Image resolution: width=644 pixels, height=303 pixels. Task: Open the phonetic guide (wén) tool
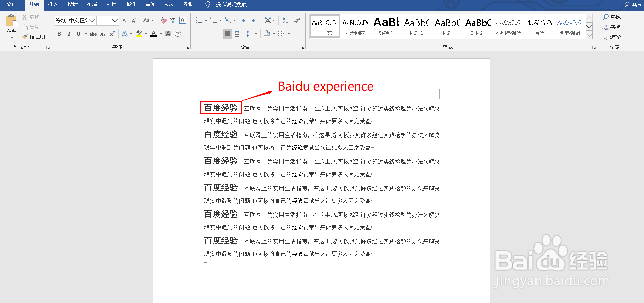[173, 20]
